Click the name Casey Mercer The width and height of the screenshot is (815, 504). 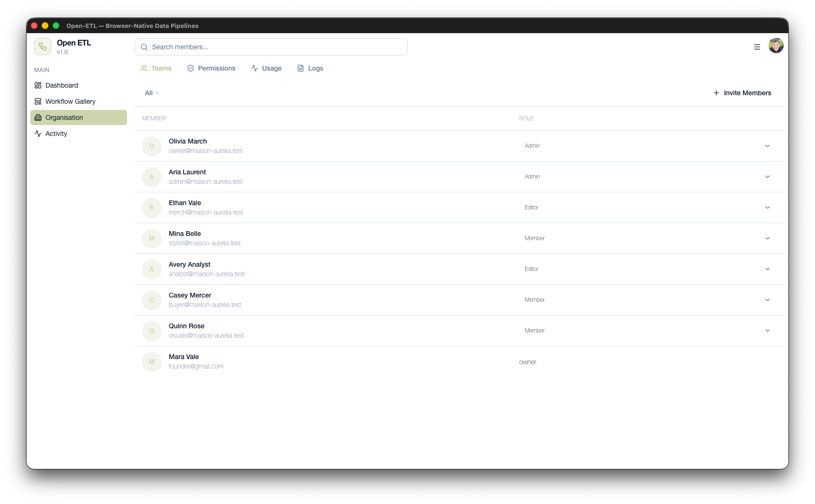[x=190, y=295]
